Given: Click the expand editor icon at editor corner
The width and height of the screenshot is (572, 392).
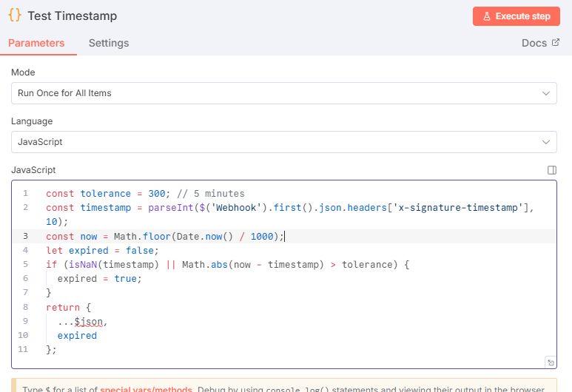Looking at the screenshot, I should (551, 362).
